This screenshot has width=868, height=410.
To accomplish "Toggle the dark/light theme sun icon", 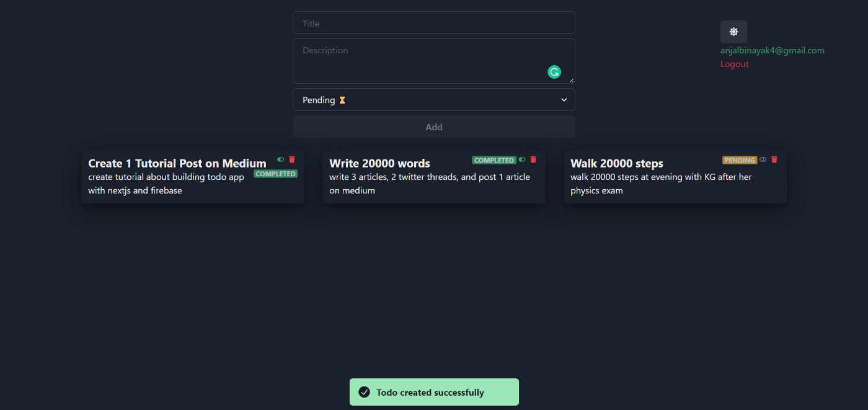I will click(x=733, y=32).
